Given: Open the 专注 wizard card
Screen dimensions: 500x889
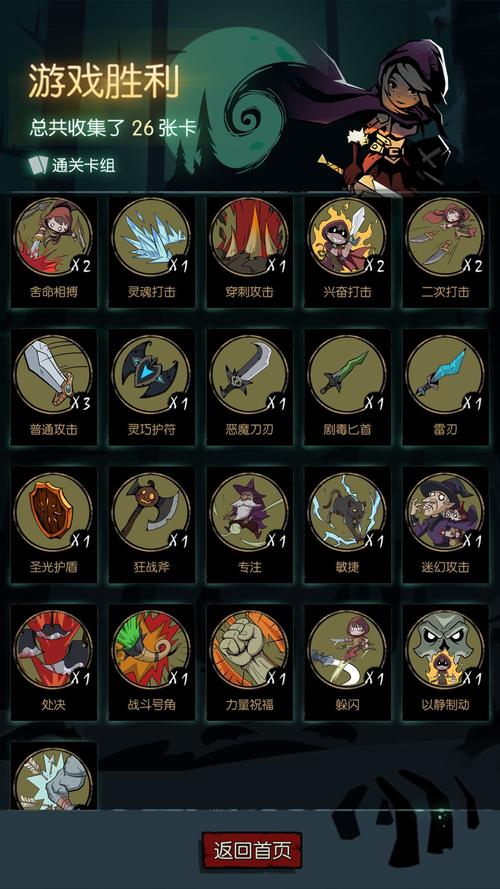Looking at the screenshot, I should [x=249, y=525].
